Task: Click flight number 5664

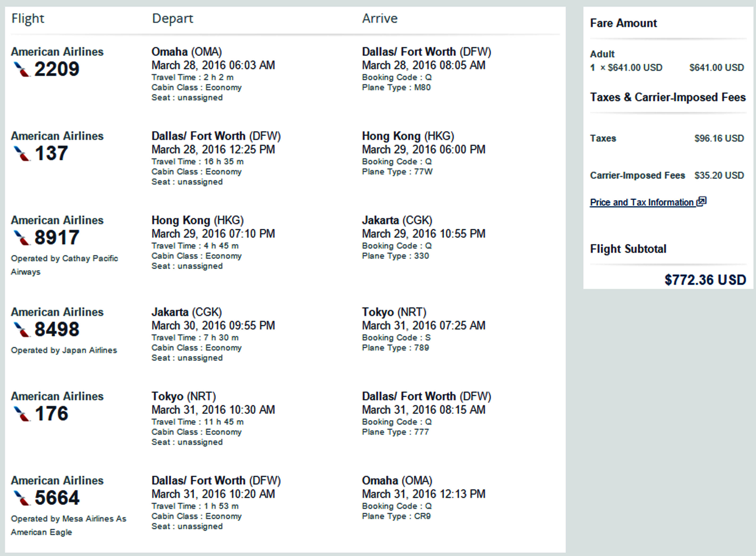Action: [57, 497]
